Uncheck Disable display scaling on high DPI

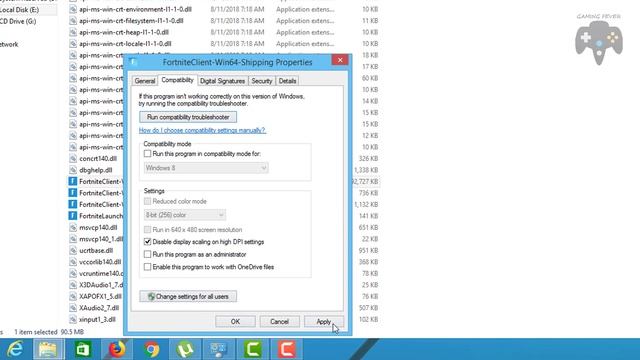[x=147, y=242]
